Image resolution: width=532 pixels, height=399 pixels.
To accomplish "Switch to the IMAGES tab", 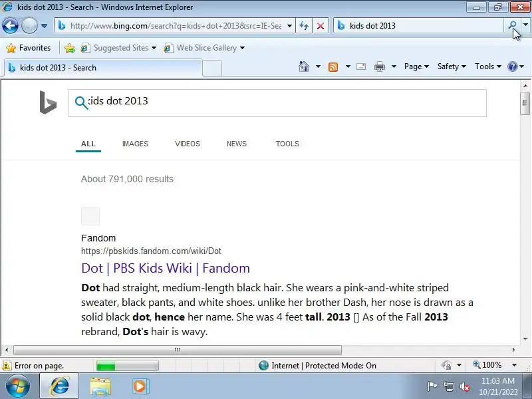I will pos(136,144).
